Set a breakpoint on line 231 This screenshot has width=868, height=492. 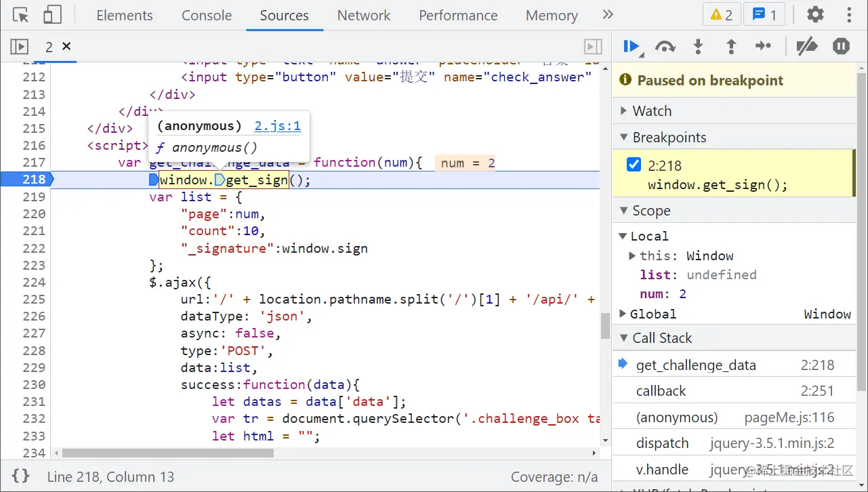point(33,401)
